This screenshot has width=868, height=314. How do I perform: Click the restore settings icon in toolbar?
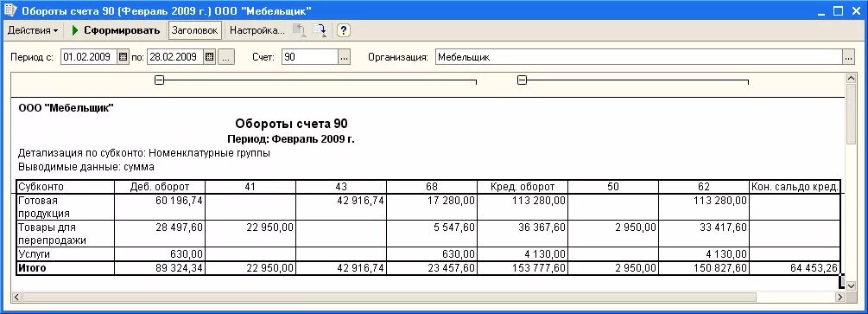300,30
